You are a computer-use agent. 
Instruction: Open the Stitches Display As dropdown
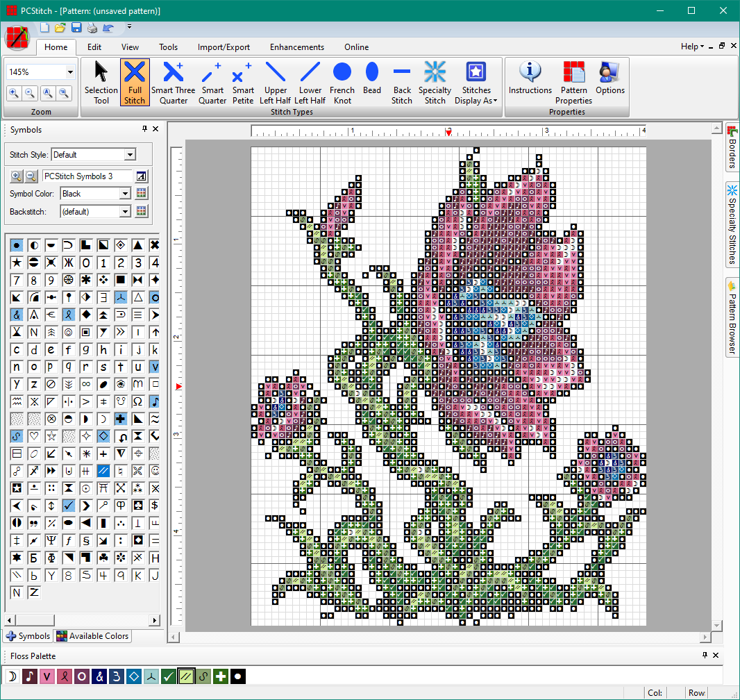click(x=476, y=82)
